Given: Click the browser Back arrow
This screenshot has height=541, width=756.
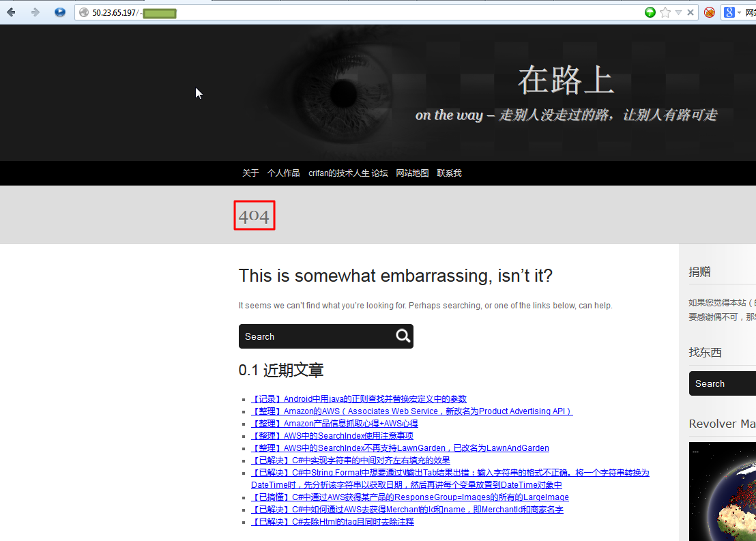Looking at the screenshot, I should [x=11, y=12].
